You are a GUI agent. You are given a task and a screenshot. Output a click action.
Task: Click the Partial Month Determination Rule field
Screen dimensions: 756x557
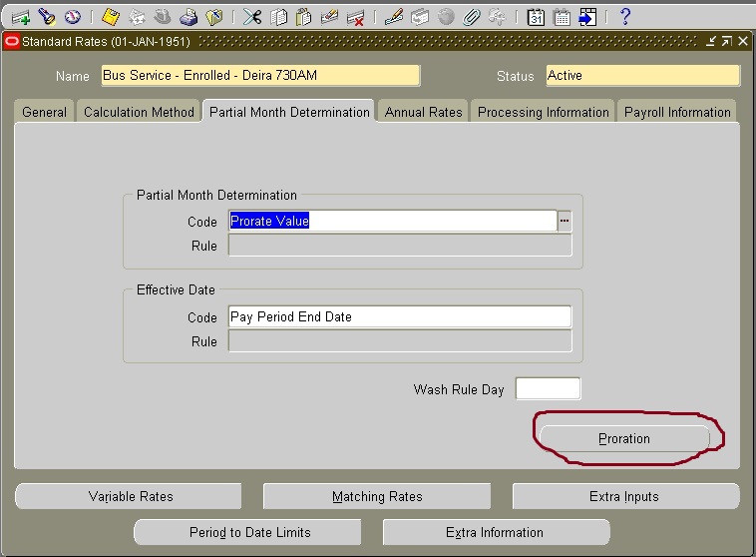point(400,246)
